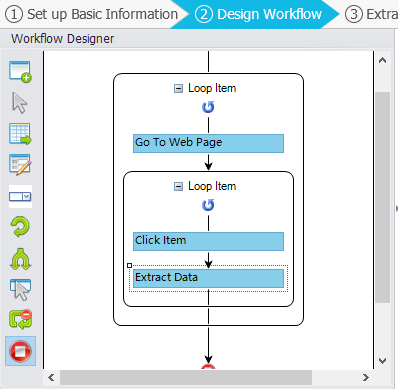Open Set up Basic Information step
This screenshot has width=398, height=389.
[x=92, y=14]
